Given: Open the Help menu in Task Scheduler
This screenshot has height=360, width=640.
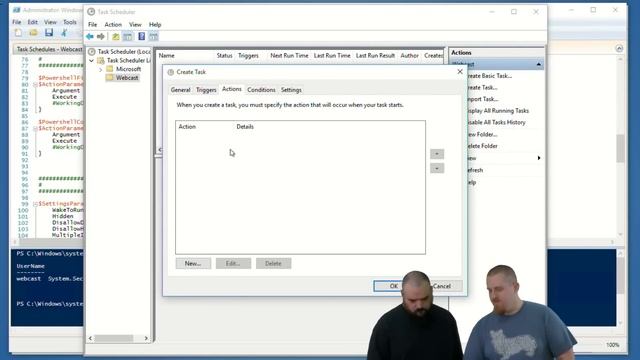Looking at the screenshot, I should tap(155, 24).
